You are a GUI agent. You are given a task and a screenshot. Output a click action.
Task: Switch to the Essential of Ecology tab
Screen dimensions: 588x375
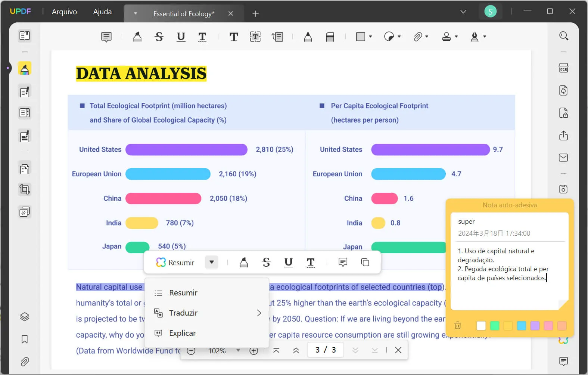(184, 14)
